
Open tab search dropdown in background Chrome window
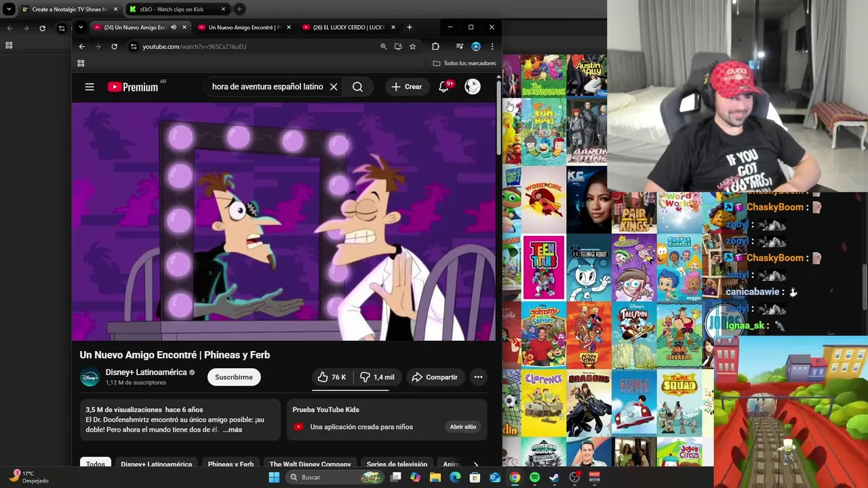9,9
